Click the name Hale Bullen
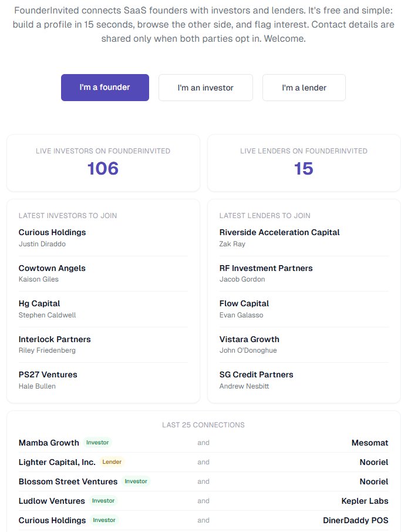The height and width of the screenshot is (532, 401). pos(37,386)
